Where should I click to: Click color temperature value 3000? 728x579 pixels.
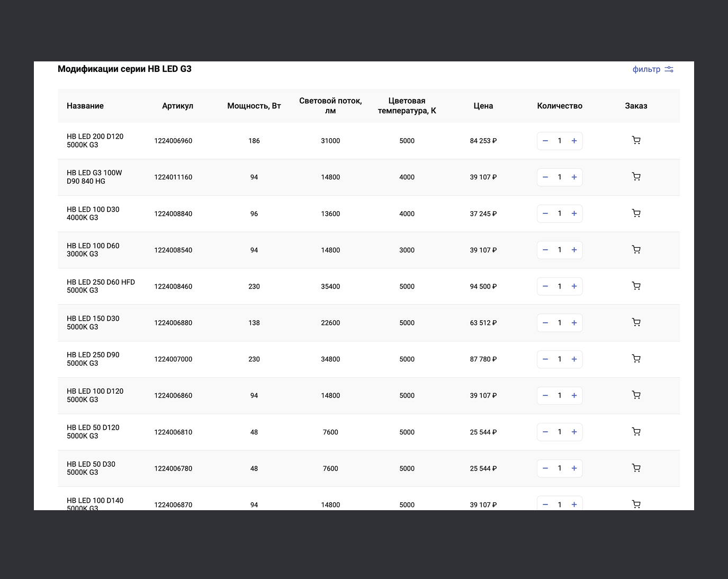coord(407,250)
